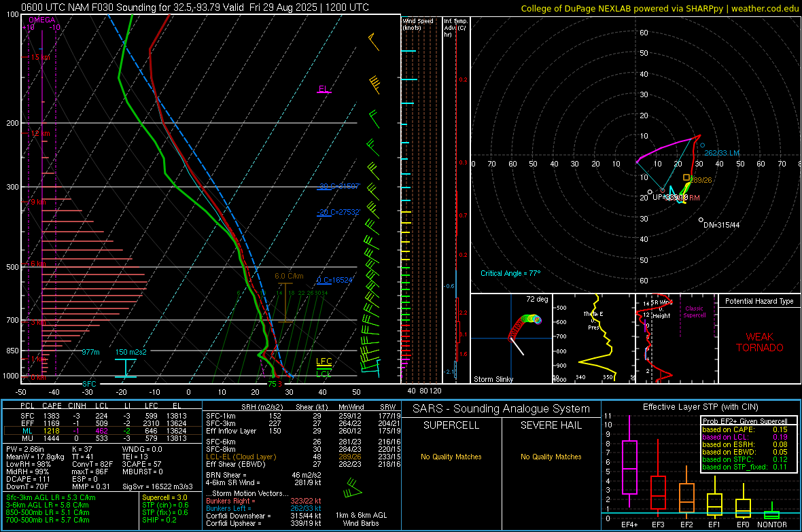Viewport: 802px width, 532px height.
Task: Click the yellow LFC marker label
Action: (324, 361)
